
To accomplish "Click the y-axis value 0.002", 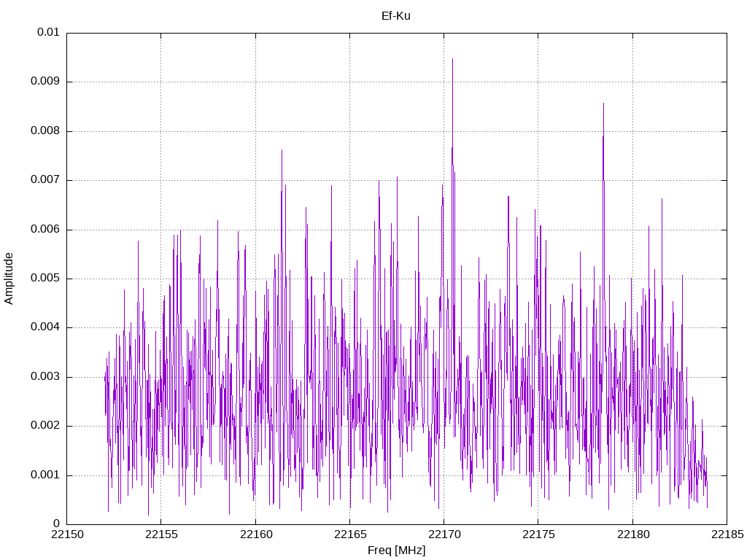I will coord(44,426).
